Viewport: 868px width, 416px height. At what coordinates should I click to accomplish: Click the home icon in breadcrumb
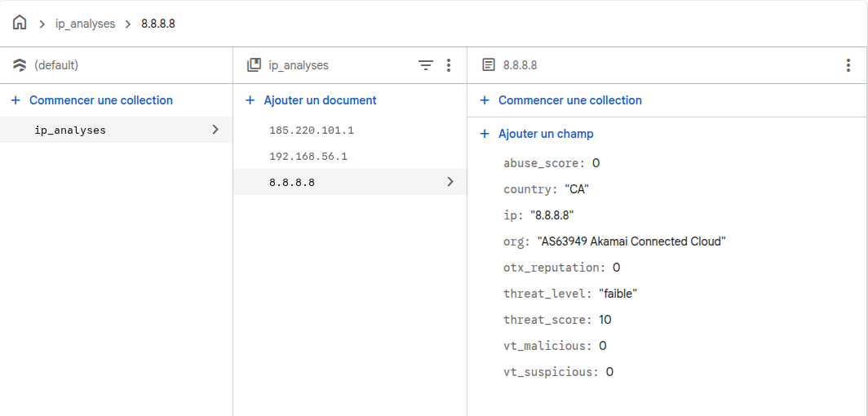coord(20,23)
